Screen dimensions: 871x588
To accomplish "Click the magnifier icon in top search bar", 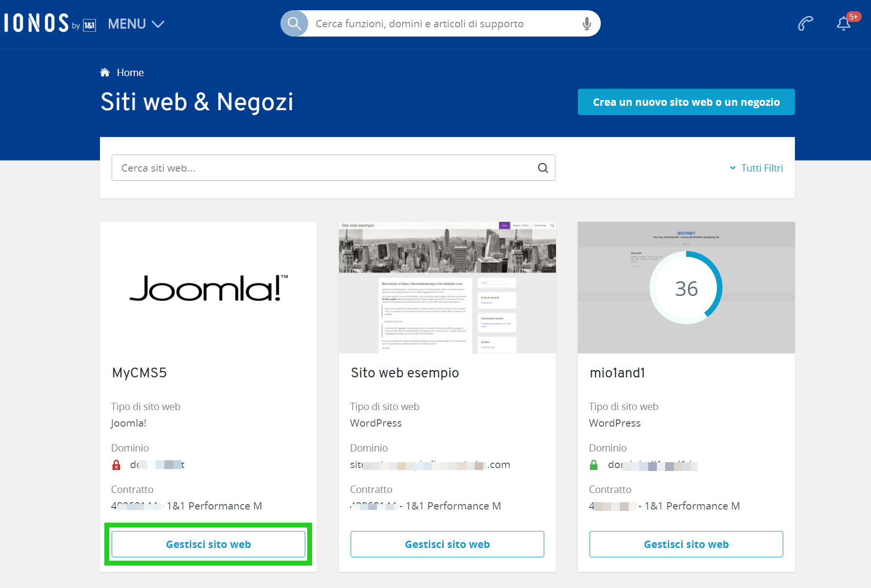I will 294,23.
